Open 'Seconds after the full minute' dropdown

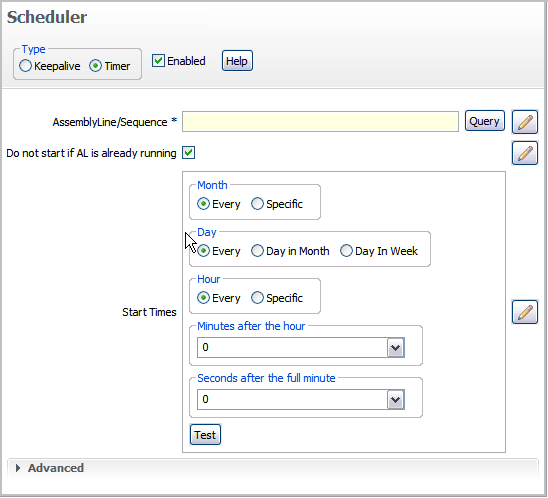(x=396, y=399)
